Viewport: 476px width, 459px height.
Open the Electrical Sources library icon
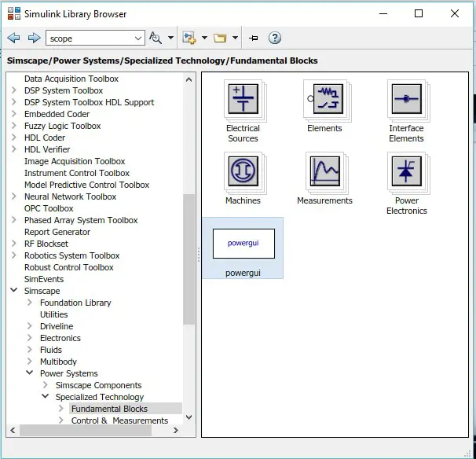[243, 99]
